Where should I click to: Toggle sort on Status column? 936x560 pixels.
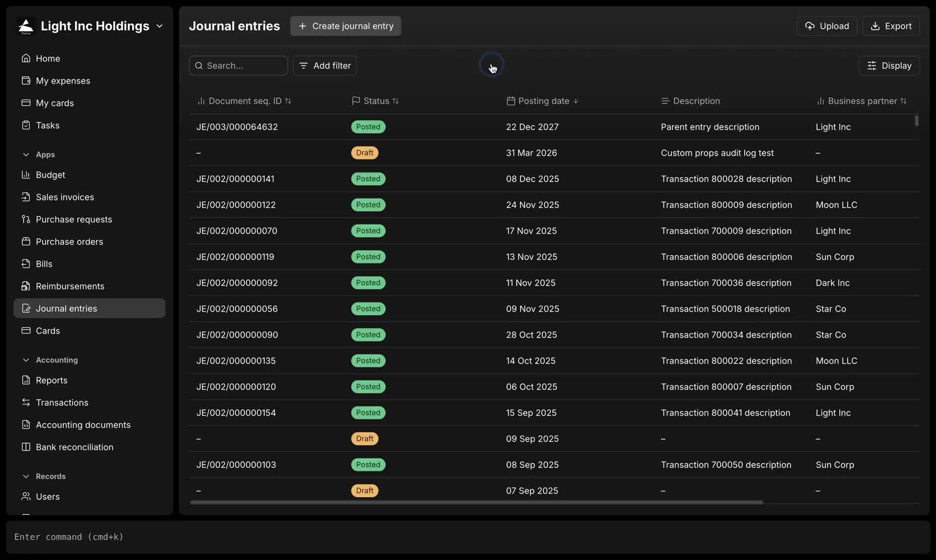395,101
